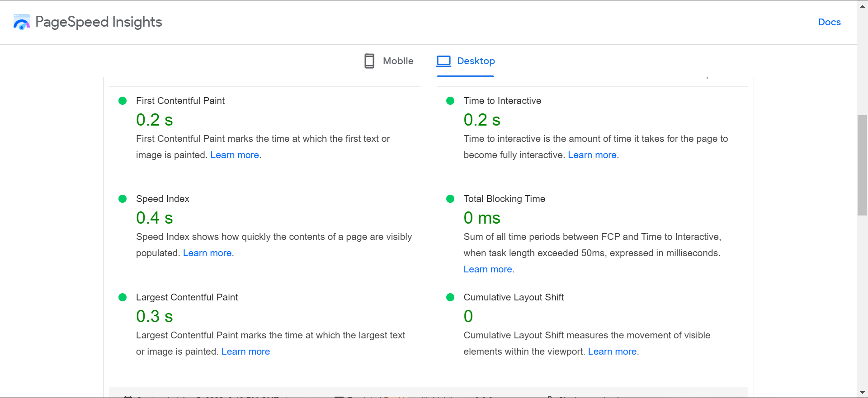Click green status dot beside Time to Interactive
This screenshot has height=398, width=868.
[x=450, y=101]
